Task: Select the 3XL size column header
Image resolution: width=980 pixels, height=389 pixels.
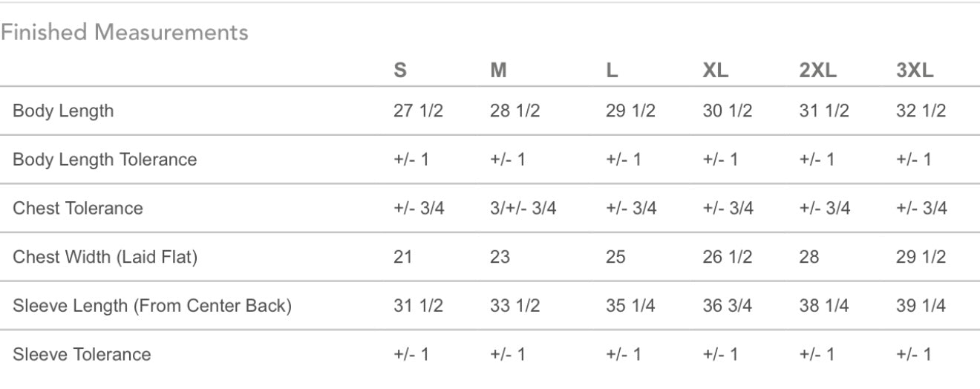Action: click(915, 71)
